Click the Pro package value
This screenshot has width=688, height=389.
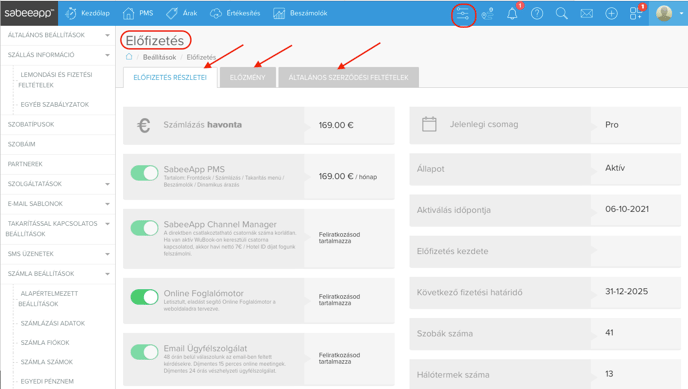(x=612, y=125)
